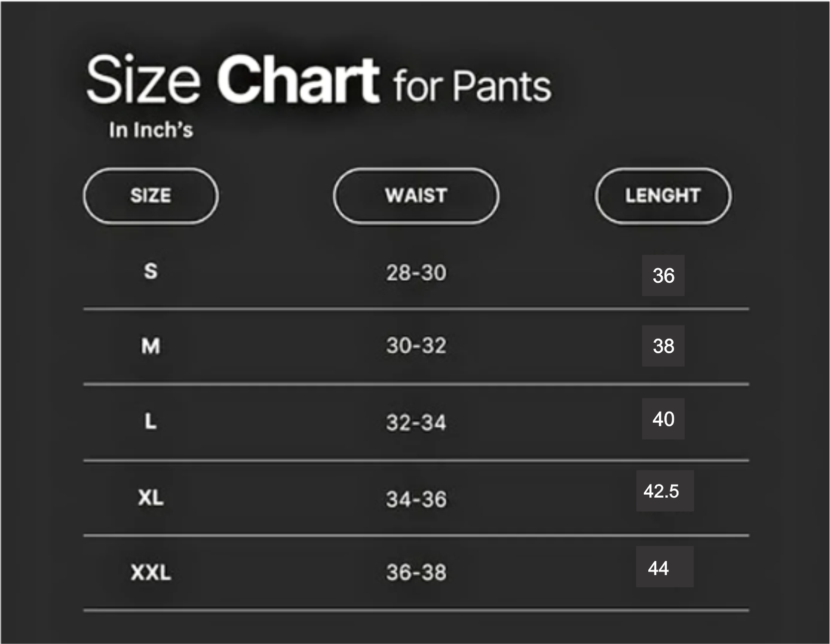
Task: Click the Size Chart for Pants title
Action: (319, 80)
